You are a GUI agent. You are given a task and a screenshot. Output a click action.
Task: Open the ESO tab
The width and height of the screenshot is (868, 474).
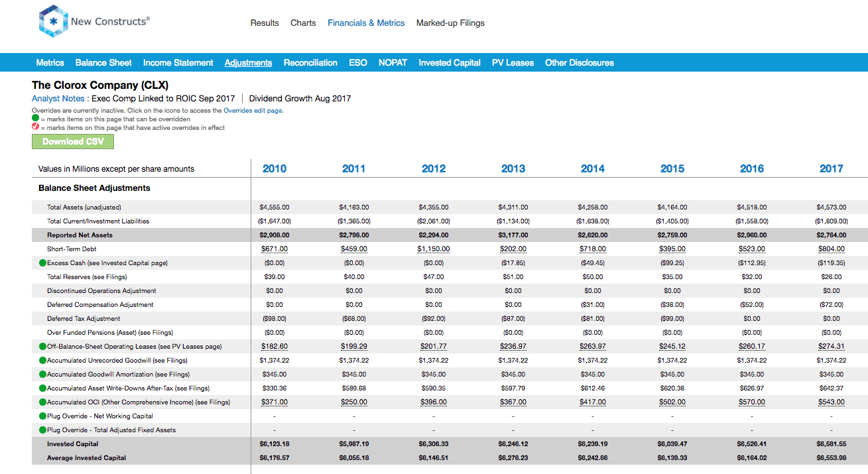(358, 63)
